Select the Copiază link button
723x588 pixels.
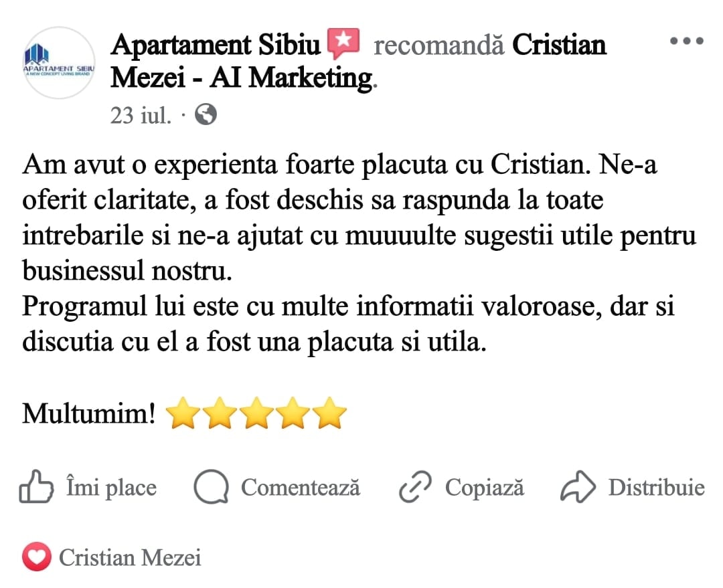461,486
